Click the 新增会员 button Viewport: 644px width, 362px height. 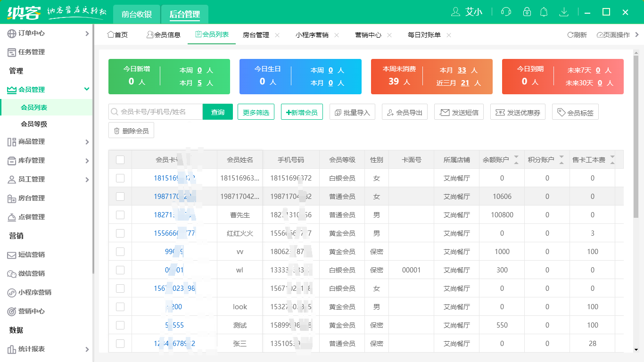click(302, 112)
